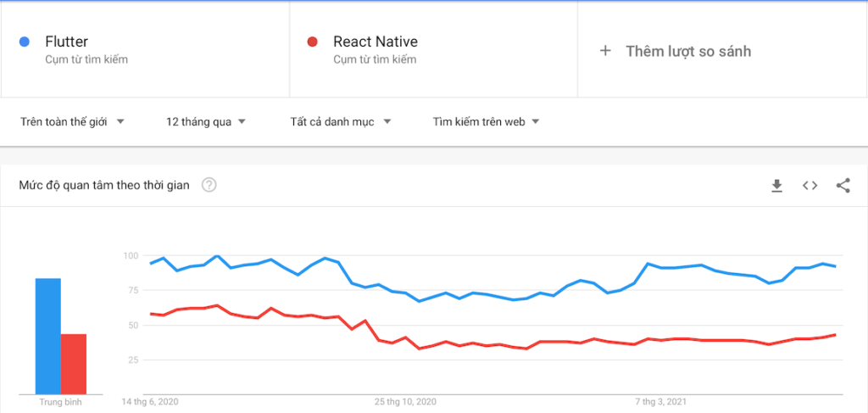
Task: Expand the 12 tháng qua time range dropdown
Action: [206, 122]
